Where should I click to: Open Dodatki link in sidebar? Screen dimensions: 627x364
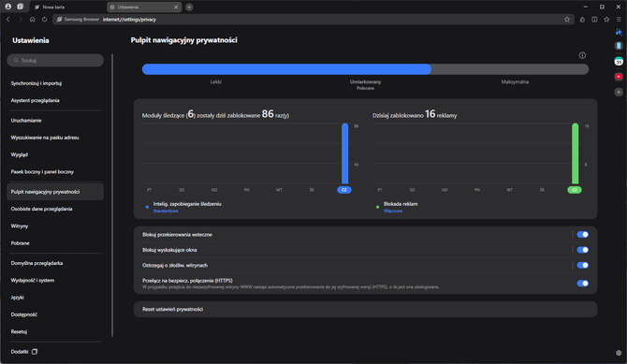click(x=20, y=352)
